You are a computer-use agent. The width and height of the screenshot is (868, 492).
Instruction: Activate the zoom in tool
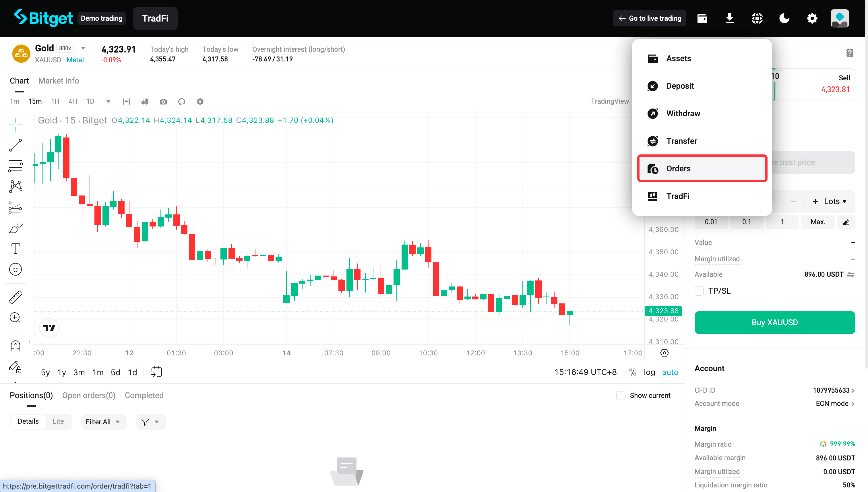(x=15, y=318)
